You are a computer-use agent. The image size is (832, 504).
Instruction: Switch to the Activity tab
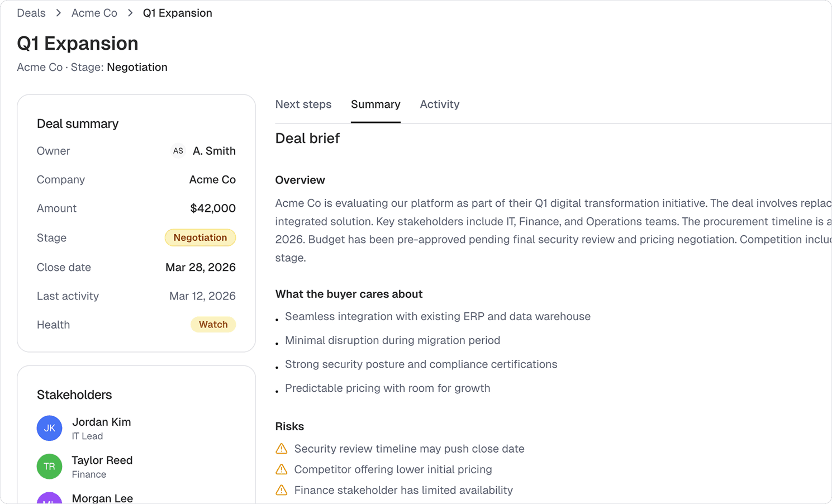pos(440,104)
